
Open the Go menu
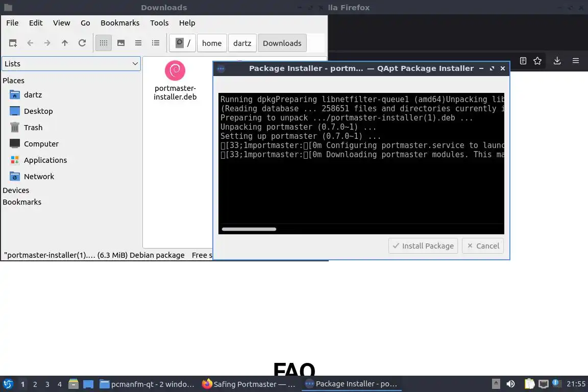pos(86,23)
